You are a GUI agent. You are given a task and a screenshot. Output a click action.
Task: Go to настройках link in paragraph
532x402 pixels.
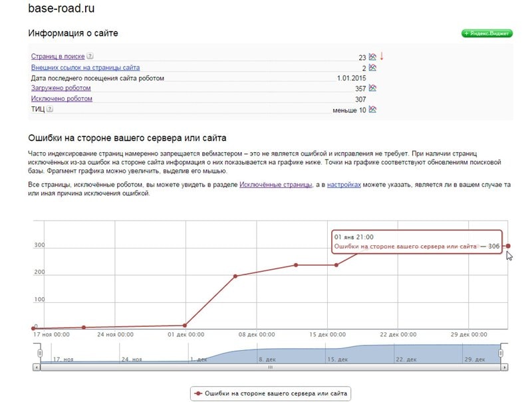[343, 185]
